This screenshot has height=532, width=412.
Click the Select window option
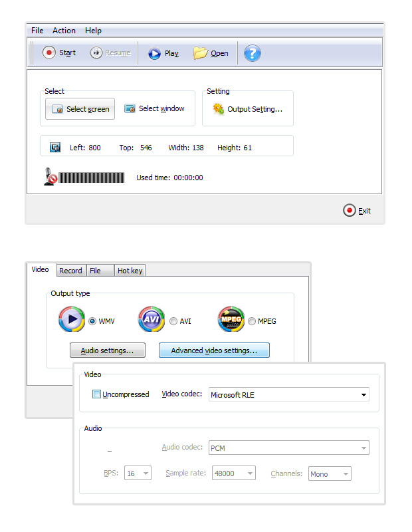[x=155, y=109]
